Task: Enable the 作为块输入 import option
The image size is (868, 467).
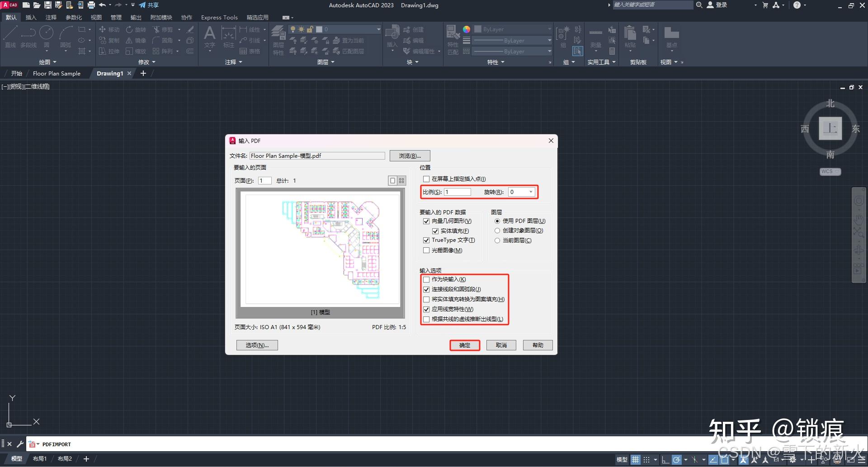Action: 426,279
